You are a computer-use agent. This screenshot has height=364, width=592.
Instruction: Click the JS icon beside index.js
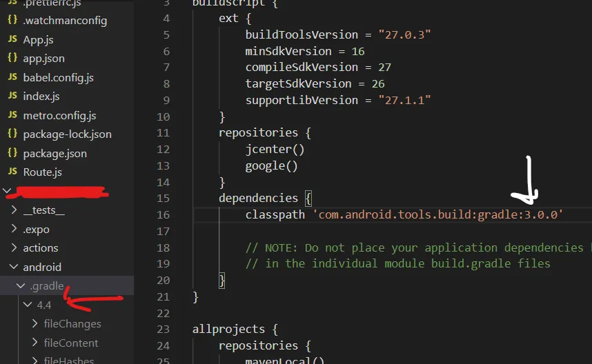click(12, 95)
